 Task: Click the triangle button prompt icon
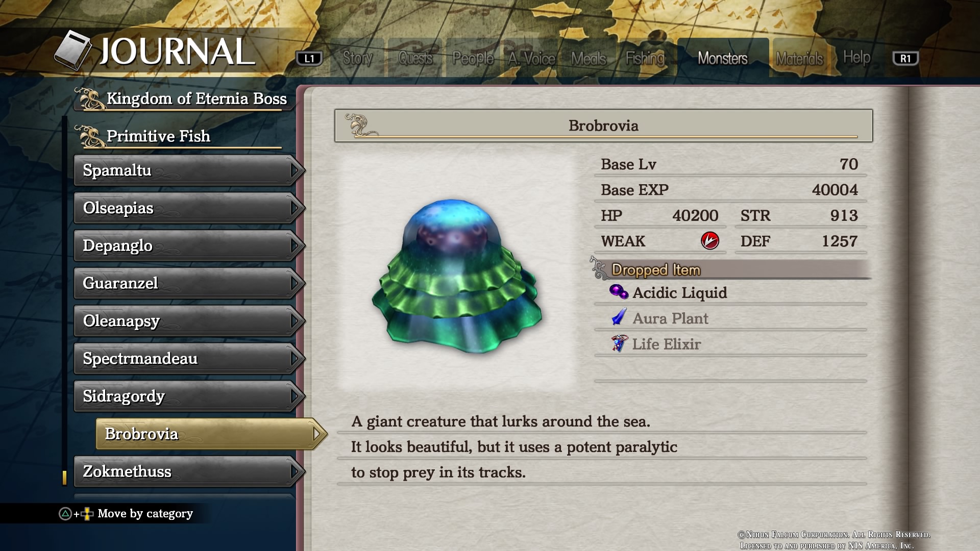click(x=65, y=514)
